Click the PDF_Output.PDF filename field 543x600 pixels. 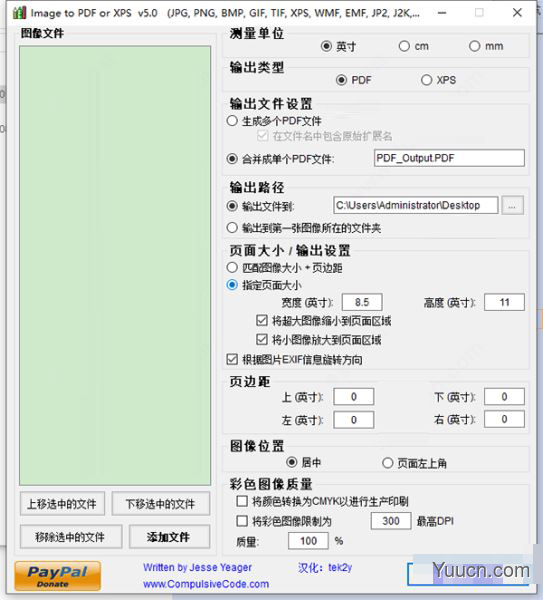(x=449, y=158)
